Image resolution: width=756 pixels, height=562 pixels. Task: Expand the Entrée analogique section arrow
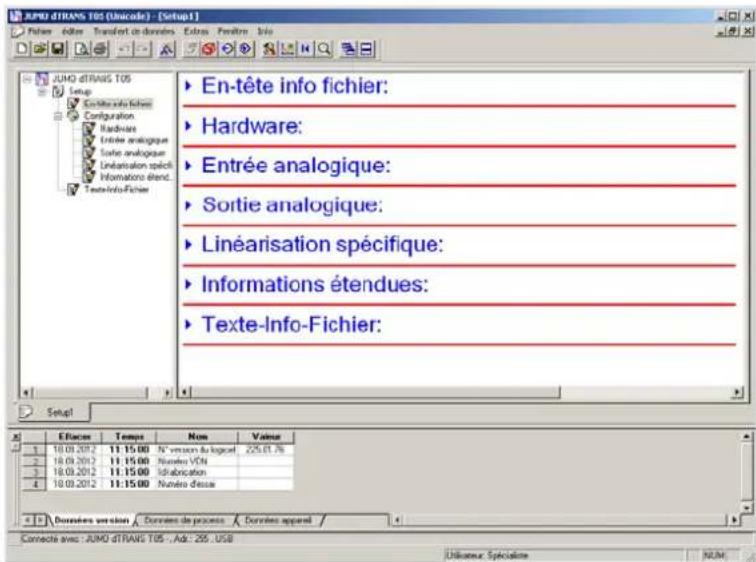point(189,166)
